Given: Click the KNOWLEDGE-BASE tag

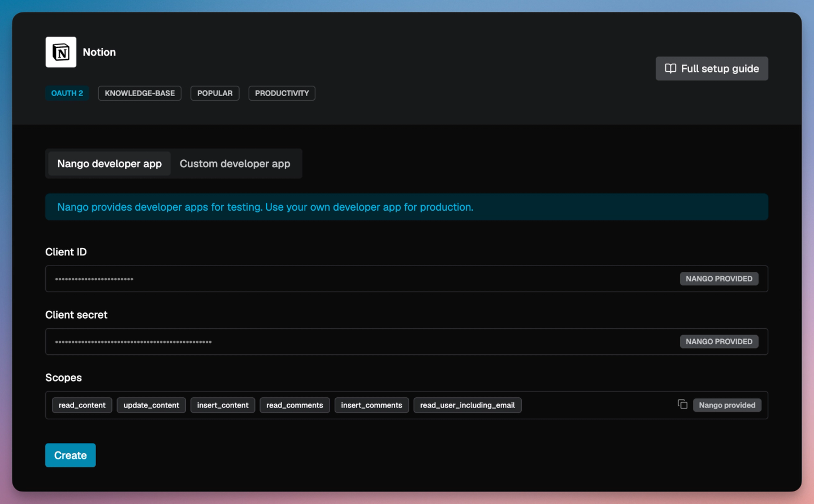Looking at the screenshot, I should pyautogui.click(x=140, y=93).
